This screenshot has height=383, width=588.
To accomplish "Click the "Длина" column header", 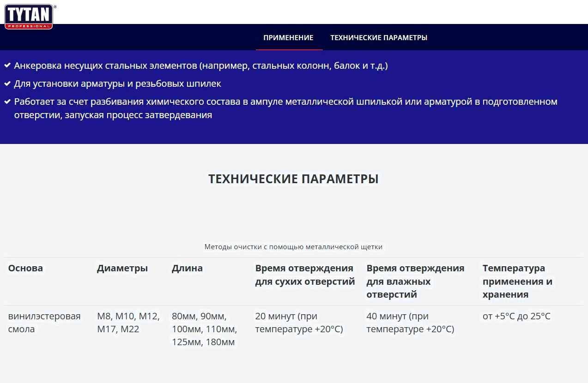I will pyautogui.click(x=187, y=268).
